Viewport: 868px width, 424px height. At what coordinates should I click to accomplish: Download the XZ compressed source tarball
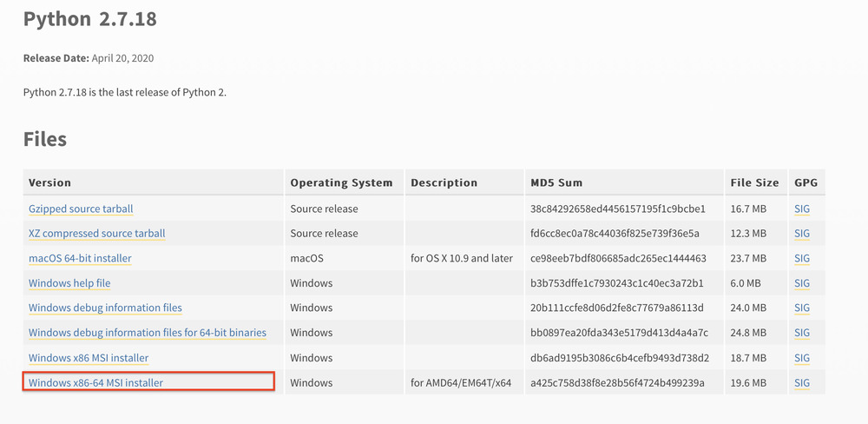pos(96,233)
